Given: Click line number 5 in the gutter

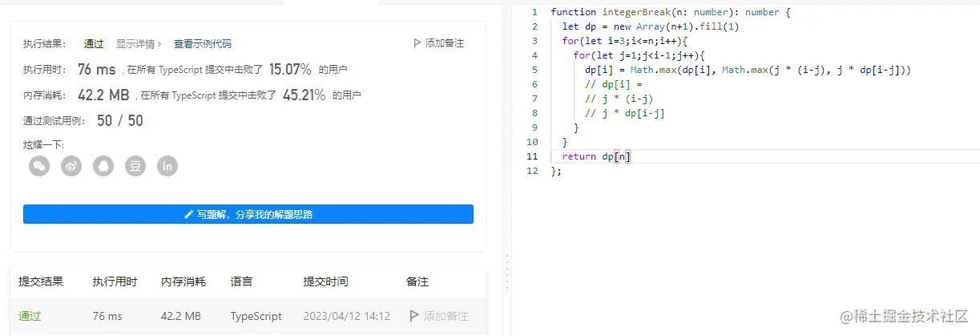Looking at the screenshot, I should tap(535, 70).
